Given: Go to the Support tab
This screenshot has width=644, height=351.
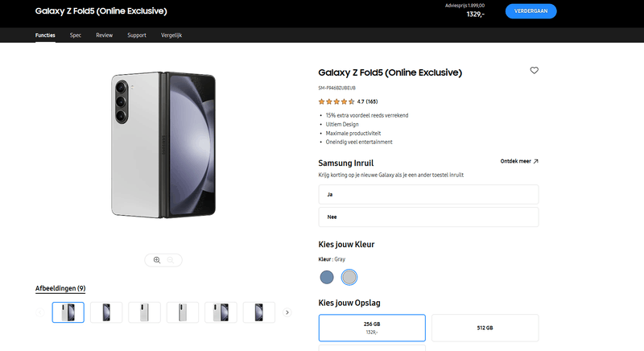Looking at the screenshot, I should [x=137, y=35].
